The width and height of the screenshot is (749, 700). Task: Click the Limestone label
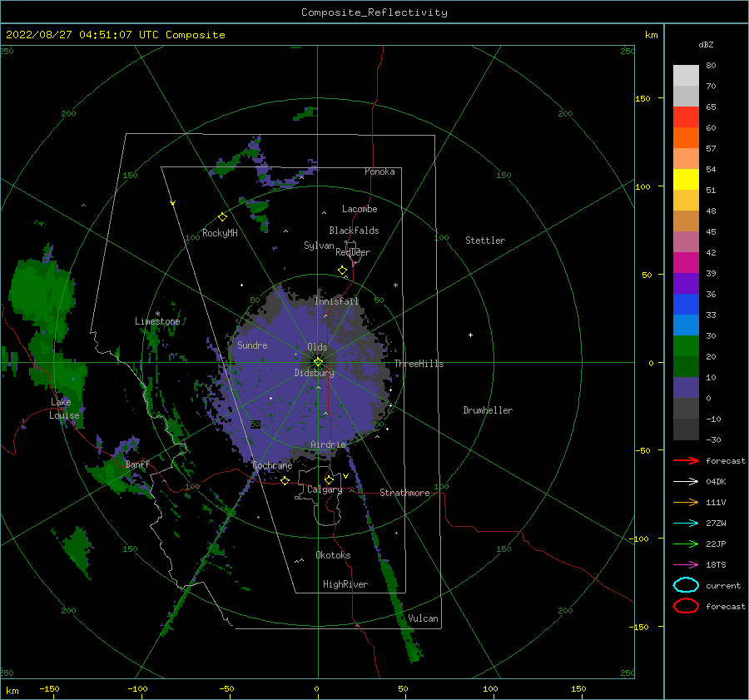coord(157,321)
